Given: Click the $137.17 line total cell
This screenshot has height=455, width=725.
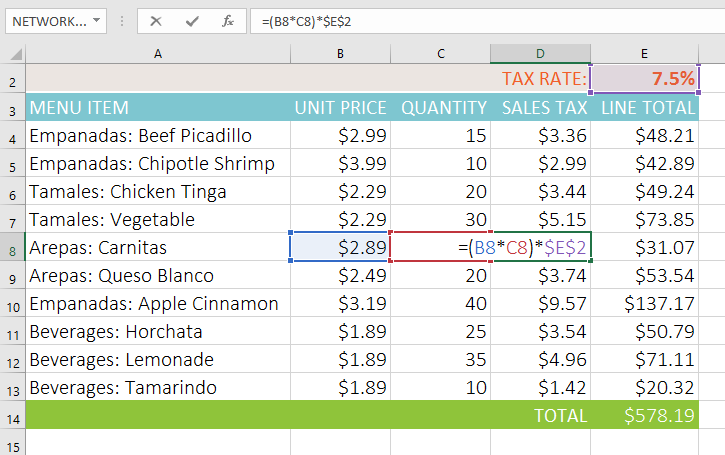Looking at the screenshot, I should click(644, 304).
